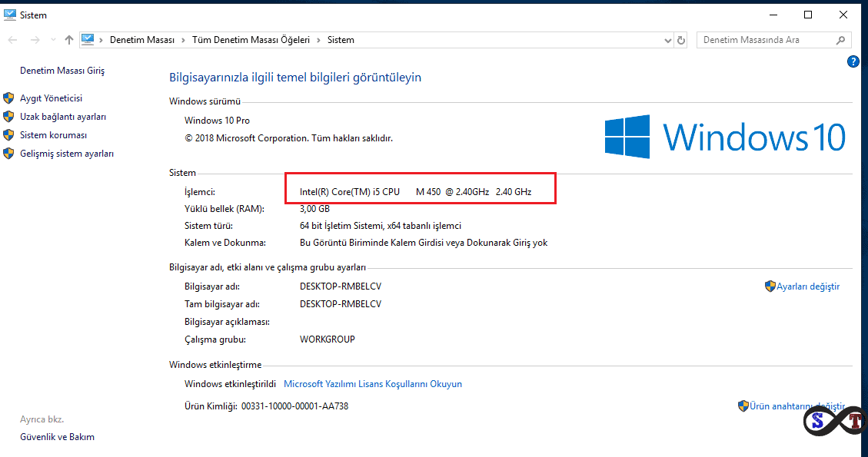Click the search magnifier icon

[x=840, y=40]
